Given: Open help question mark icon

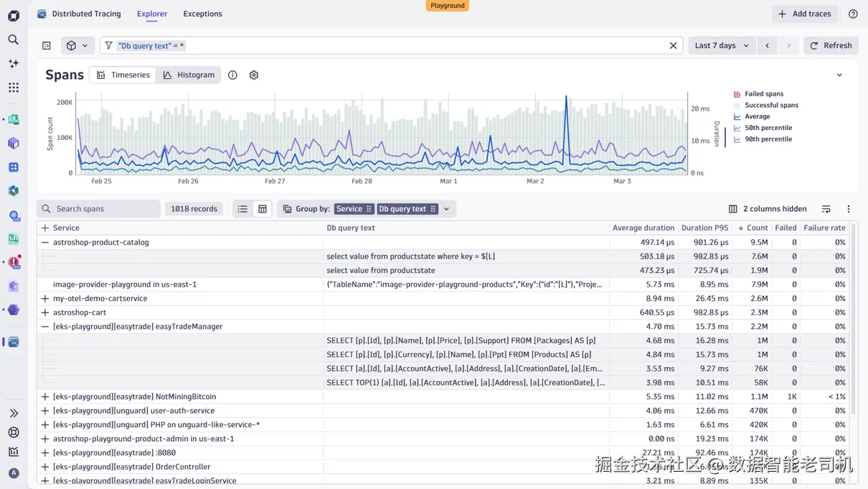Looking at the screenshot, I should click(x=853, y=14).
